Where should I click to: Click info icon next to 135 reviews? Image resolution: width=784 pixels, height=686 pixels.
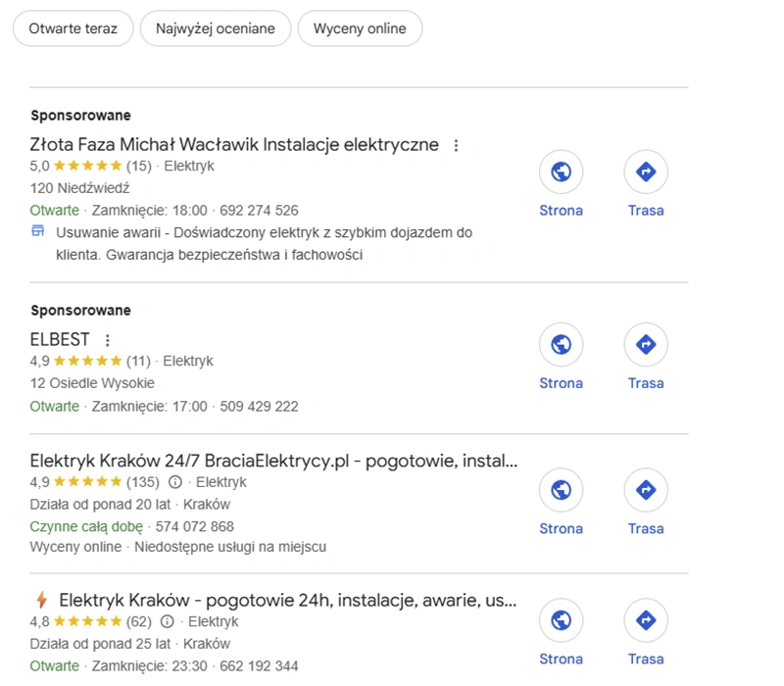coord(175,482)
